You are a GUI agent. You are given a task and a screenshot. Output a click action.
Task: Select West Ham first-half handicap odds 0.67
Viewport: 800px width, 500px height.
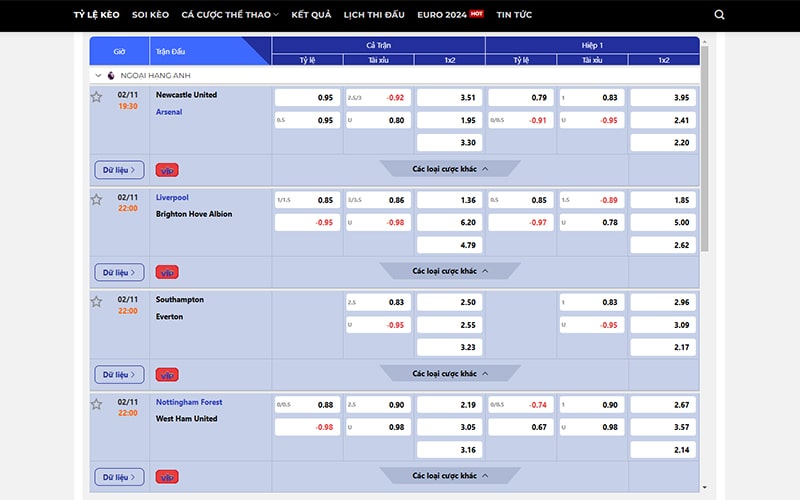pos(521,427)
